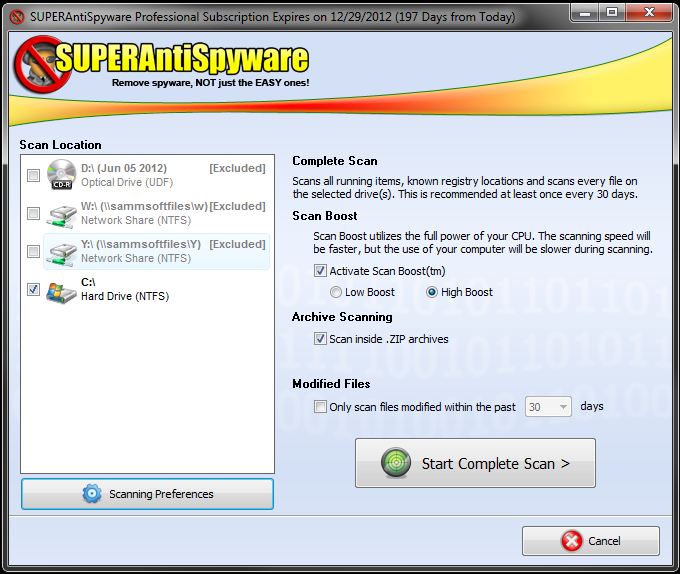Click the Scan Boost heading
680x574 pixels.
point(325,215)
